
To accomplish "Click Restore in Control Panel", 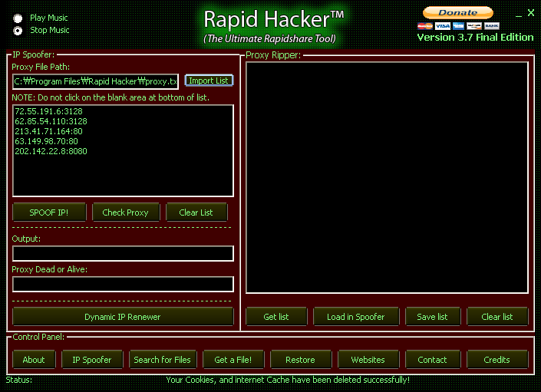I will (x=301, y=360).
